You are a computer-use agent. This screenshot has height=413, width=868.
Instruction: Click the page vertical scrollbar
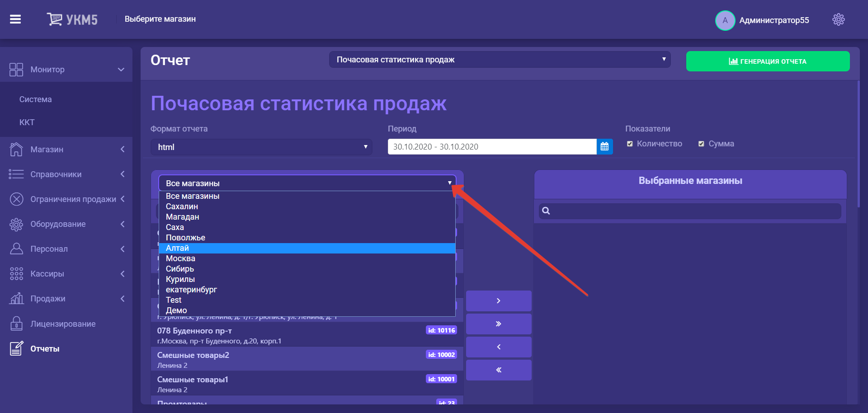pos(859,145)
